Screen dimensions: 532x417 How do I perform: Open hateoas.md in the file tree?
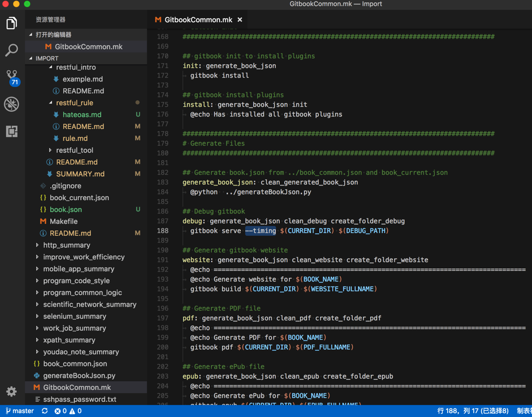pyautogui.click(x=82, y=114)
